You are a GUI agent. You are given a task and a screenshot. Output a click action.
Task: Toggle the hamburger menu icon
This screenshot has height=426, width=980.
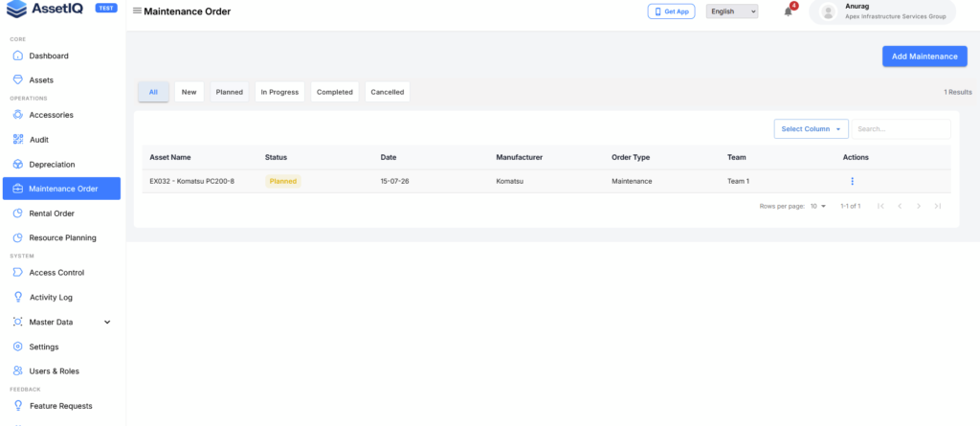pos(137,11)
